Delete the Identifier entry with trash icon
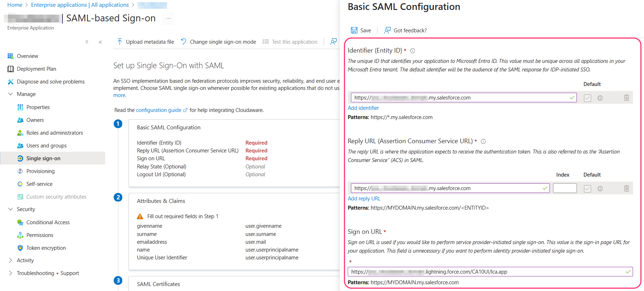The height and width of the screenshot is (291, 644). [626, 98]
